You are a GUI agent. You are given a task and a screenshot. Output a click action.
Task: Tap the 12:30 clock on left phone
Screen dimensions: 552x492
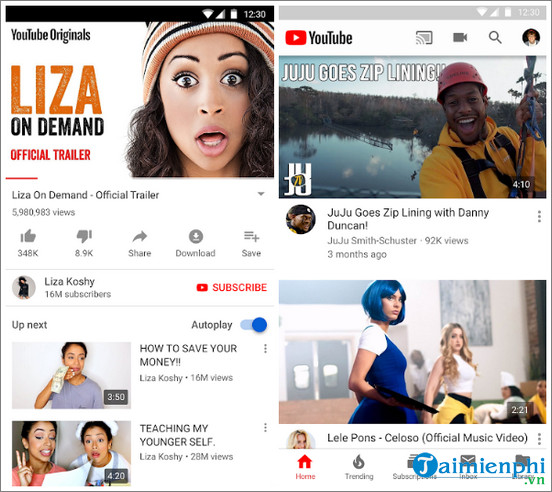(255, 14)
